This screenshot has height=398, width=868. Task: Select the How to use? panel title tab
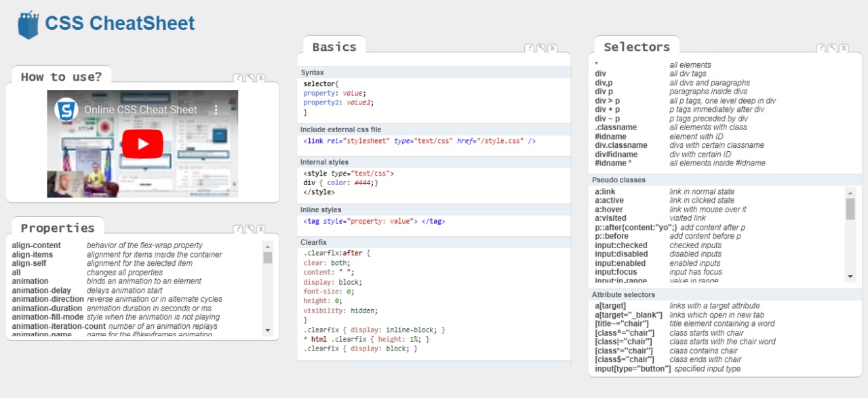point(61,77)
